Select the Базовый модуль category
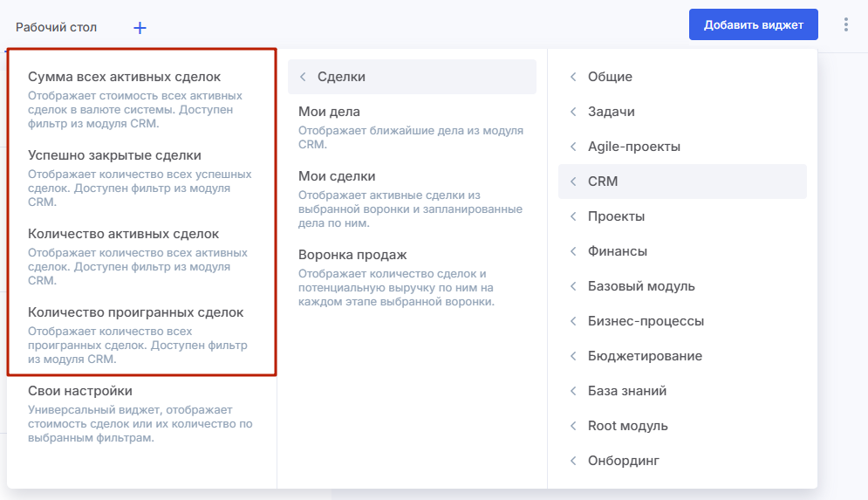This screenshot has height=500, width=868. (x=682, y=285)
